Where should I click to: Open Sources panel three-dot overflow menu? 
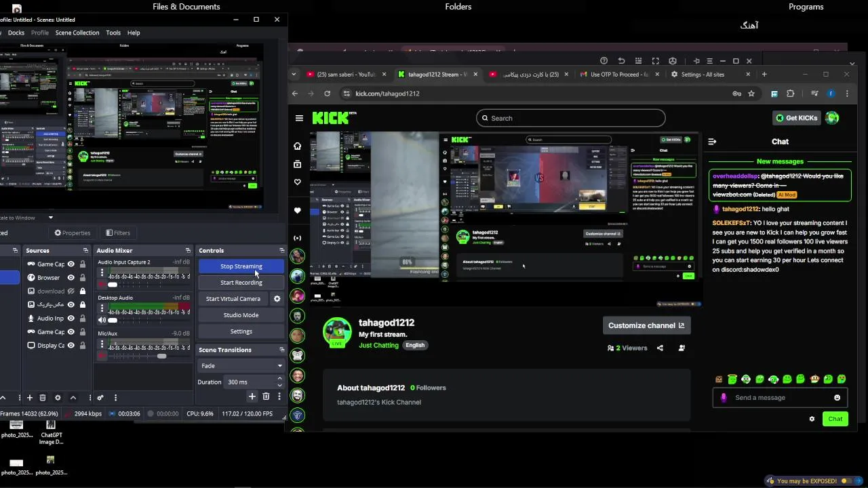pos(90,398)
